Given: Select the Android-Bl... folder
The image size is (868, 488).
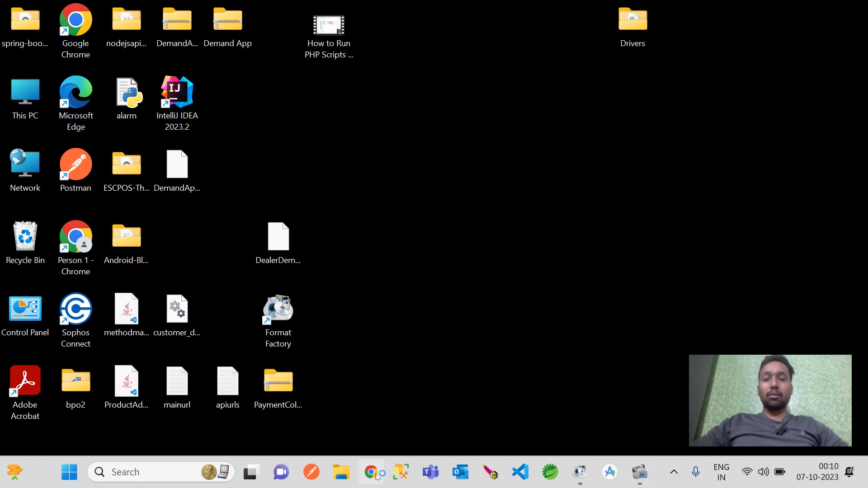Looking at the screenshot, I should coord(127,244).
